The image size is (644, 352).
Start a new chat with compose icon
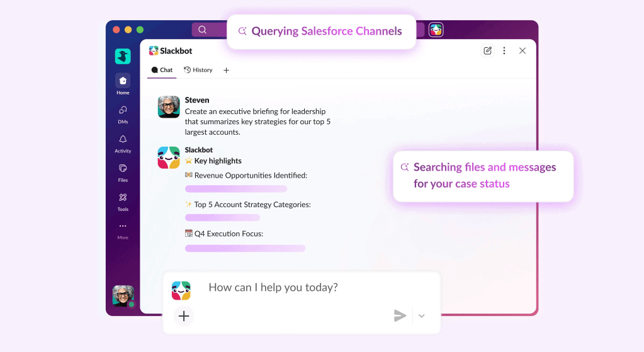(487, 50)
